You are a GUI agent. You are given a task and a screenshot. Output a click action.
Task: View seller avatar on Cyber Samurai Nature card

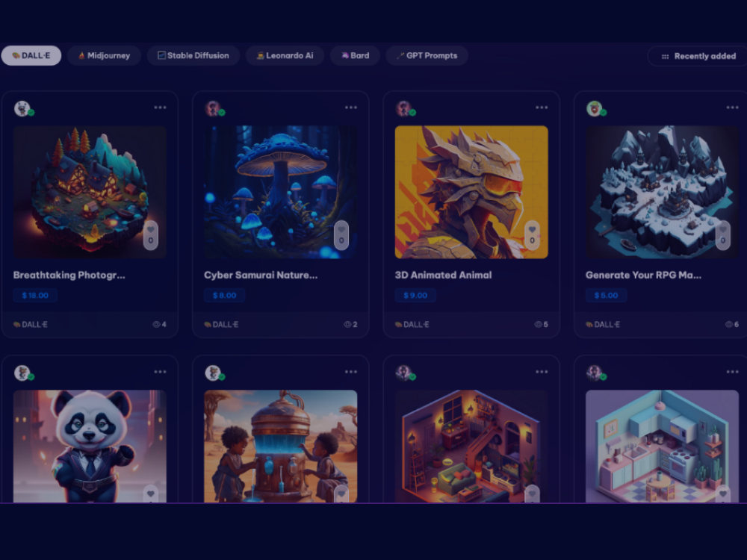pyautogui.click(x=214, y=108)
